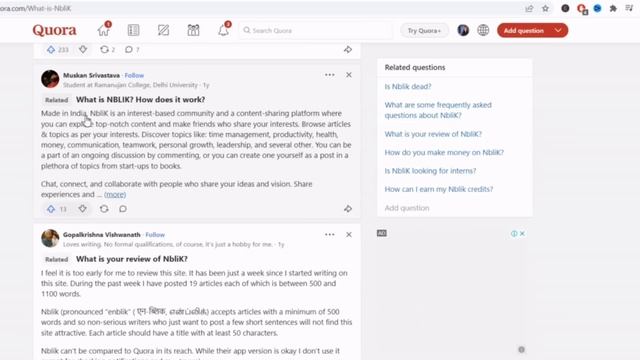
Task: Open sidebar 'What is your review of NbliK?'
Action: (433, 134)
